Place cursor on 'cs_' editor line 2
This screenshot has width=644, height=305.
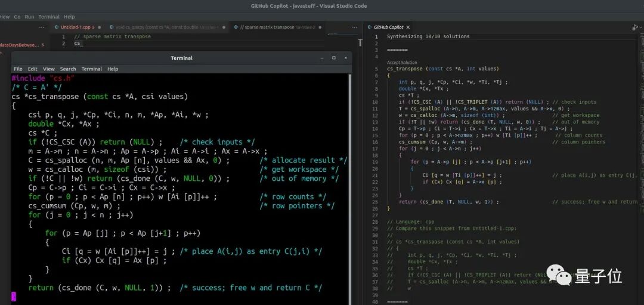(x=78, y=43)
